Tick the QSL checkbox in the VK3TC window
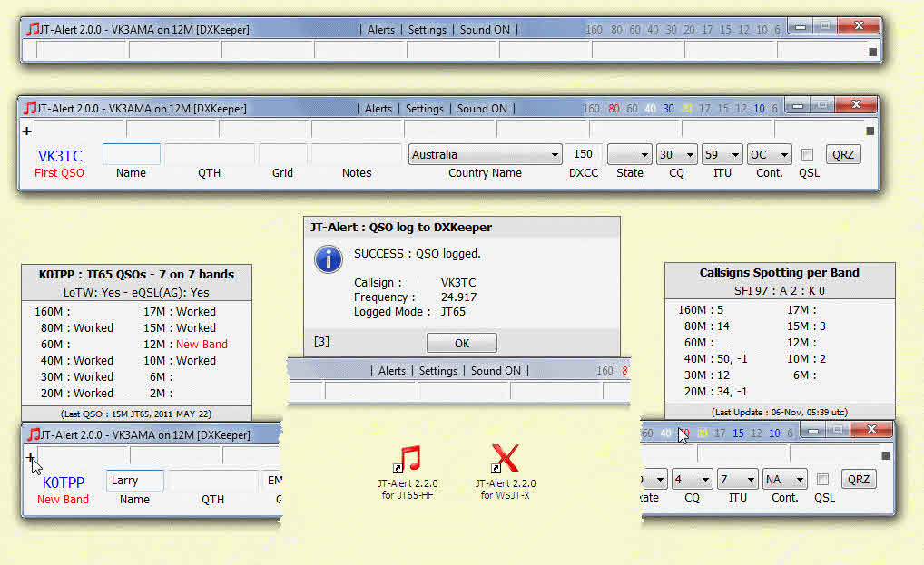The image size is (924, 565). tap(807, 155)
